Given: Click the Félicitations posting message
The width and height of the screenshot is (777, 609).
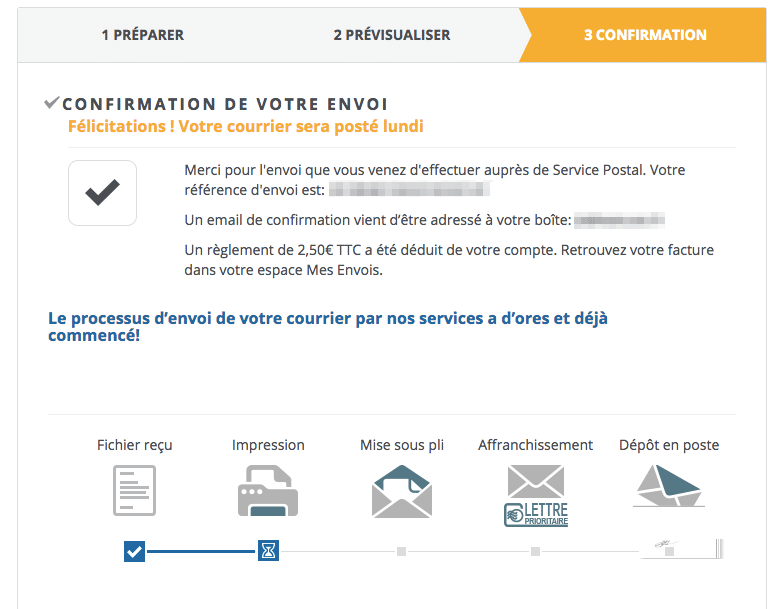Looking at the screenshot, I should 245,126.
